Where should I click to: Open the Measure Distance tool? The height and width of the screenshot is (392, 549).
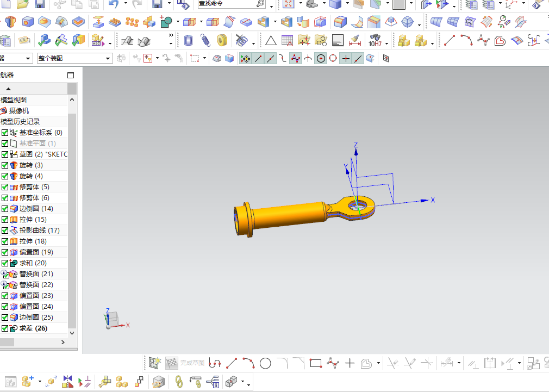coord(355,41)
